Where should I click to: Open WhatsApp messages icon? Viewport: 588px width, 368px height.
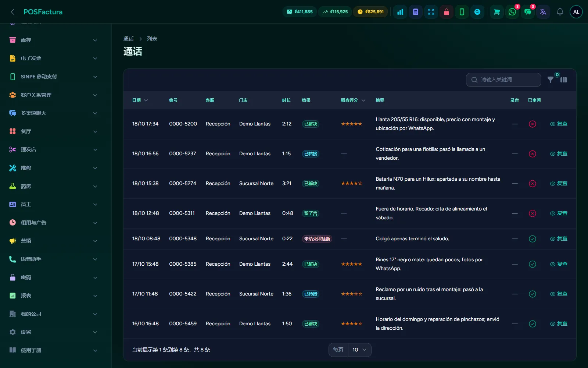[512, 12]
